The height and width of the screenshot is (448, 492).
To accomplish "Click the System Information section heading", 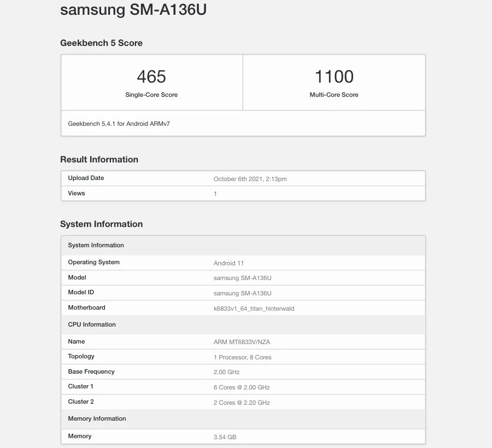I will pyautogui.click(x=101, y=224).
